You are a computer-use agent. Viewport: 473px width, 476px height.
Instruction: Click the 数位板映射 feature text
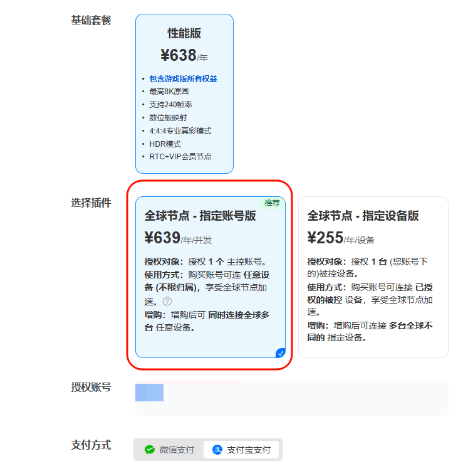(x=168, y=118)
